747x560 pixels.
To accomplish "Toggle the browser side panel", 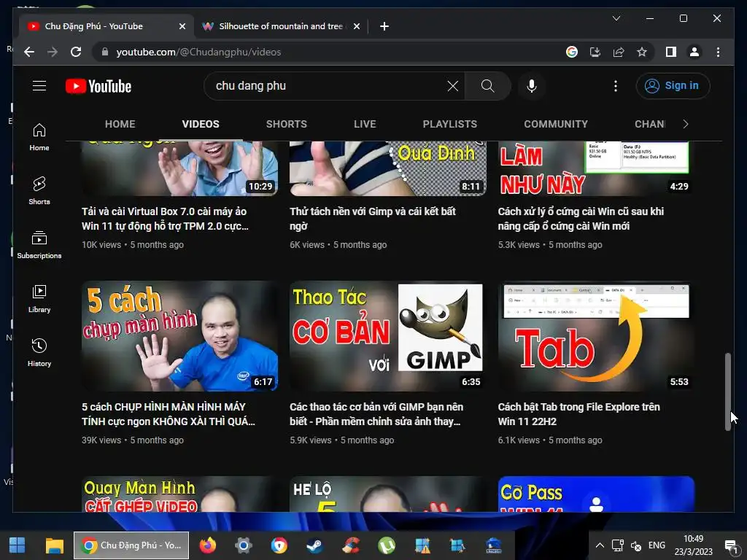I will tap(671, 52).
